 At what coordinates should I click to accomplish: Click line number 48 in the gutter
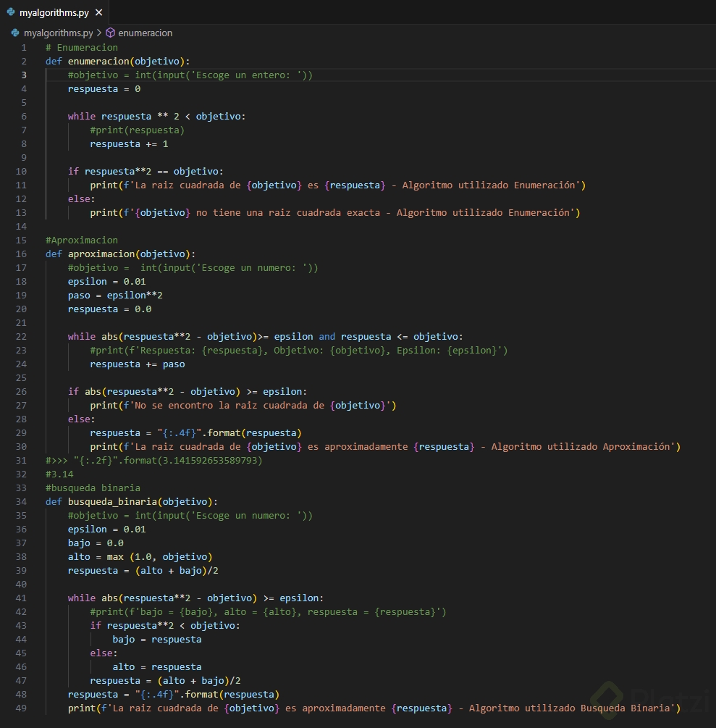[x=21, y=695]
